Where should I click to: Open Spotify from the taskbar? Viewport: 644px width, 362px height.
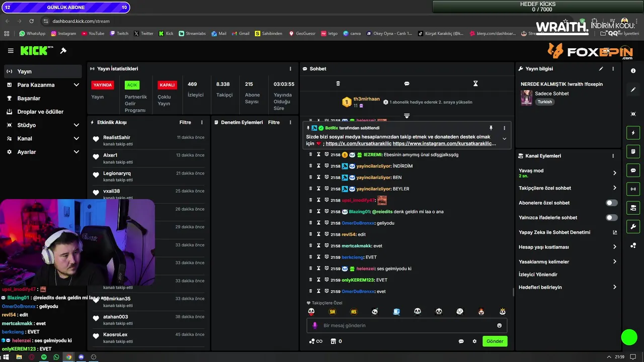44,357
